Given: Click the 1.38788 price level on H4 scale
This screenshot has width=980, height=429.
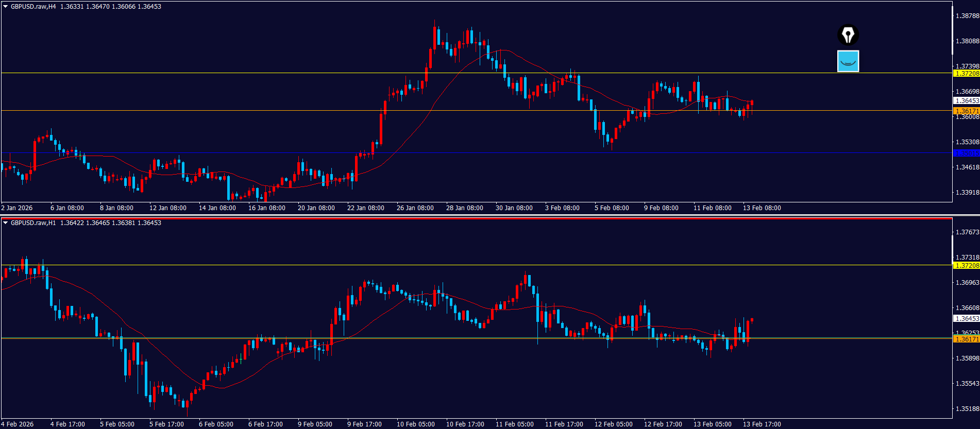Looking at the screenshot, I should pyautogui.click(x=967, y=16).
